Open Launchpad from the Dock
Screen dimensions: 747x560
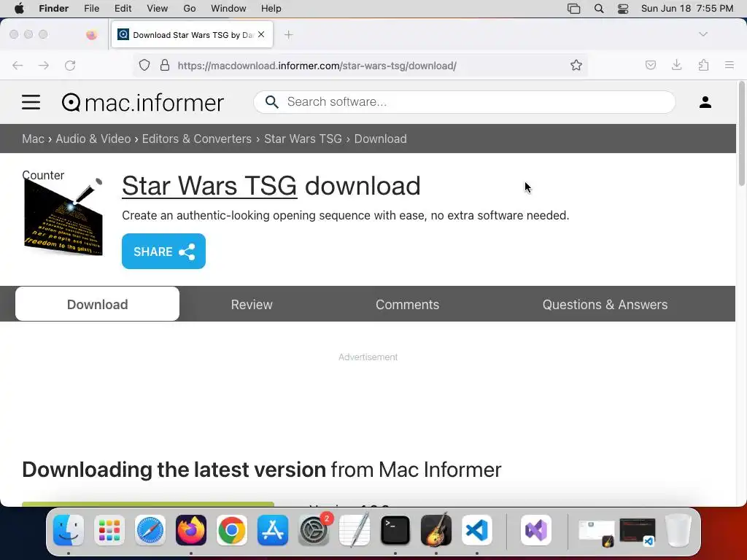pyautogui.click(x=109, y=530)
